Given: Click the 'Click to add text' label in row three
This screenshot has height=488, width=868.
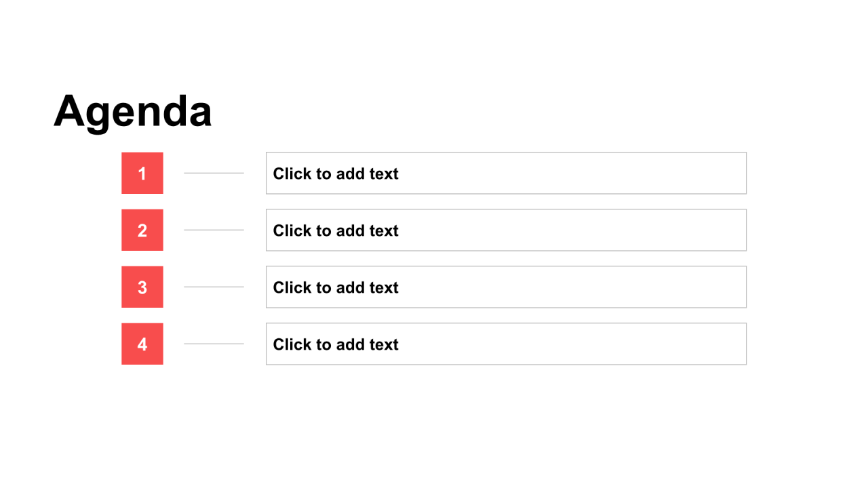Looking at the screenshot, I should click(336, 287).
